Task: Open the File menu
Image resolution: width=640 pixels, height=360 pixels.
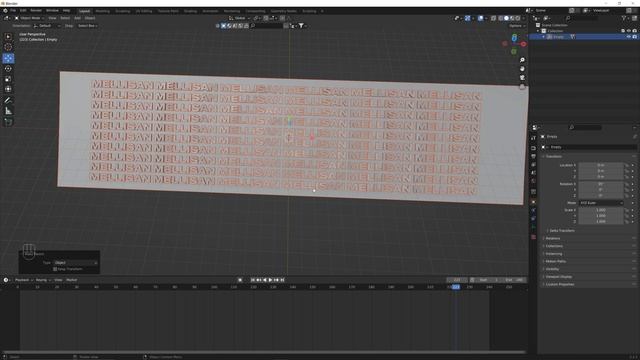Action: pyautogui.click(x=13, y=11)
